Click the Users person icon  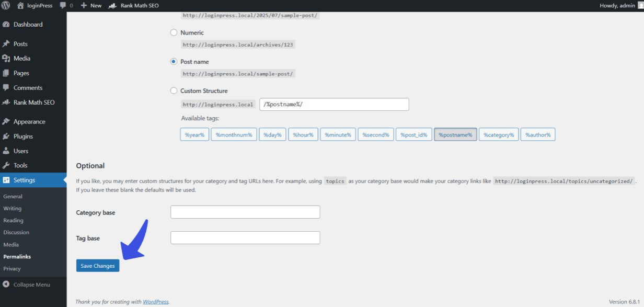[6, 151]
